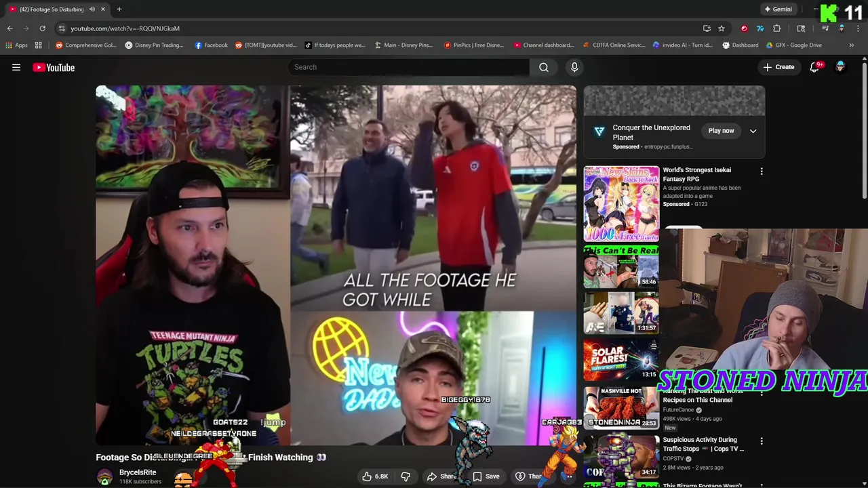868x488 pixels.
Task: Go to the YouTube home logo
Action: tap(54, 67)
